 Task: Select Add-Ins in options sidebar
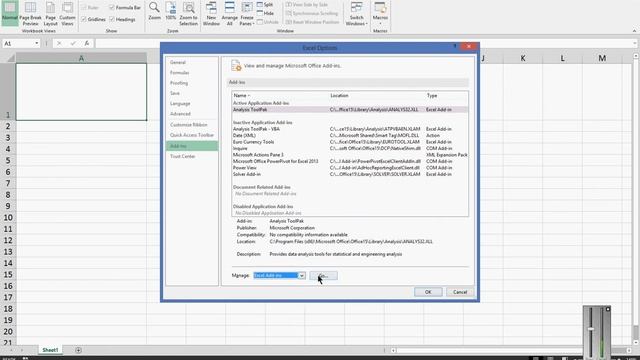[x=192, y=146]
